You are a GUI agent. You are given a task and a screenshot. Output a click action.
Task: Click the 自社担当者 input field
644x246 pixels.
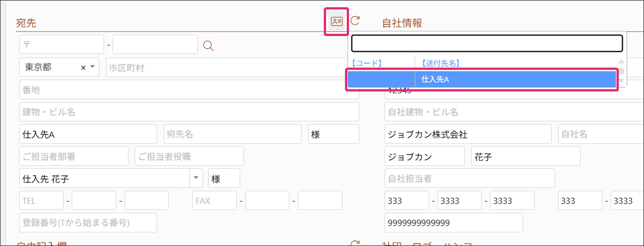point(469,178)
